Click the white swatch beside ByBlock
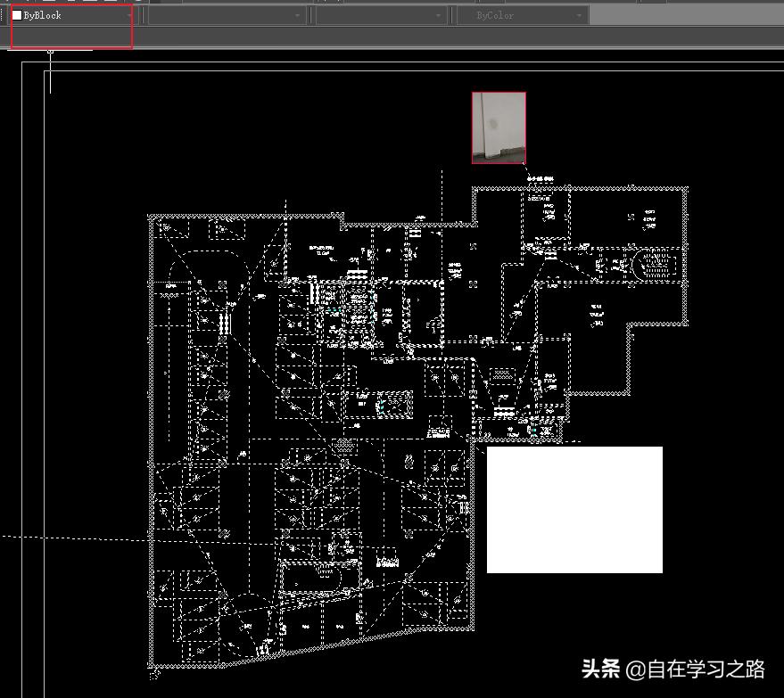 point(17,15)
